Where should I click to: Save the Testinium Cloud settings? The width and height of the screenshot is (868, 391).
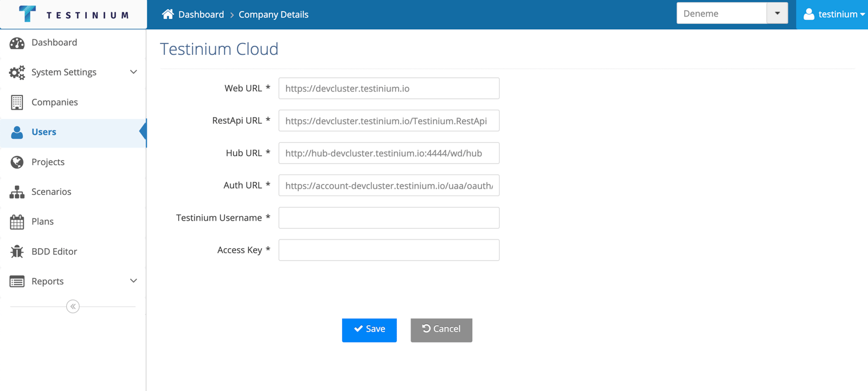point(369,330)
